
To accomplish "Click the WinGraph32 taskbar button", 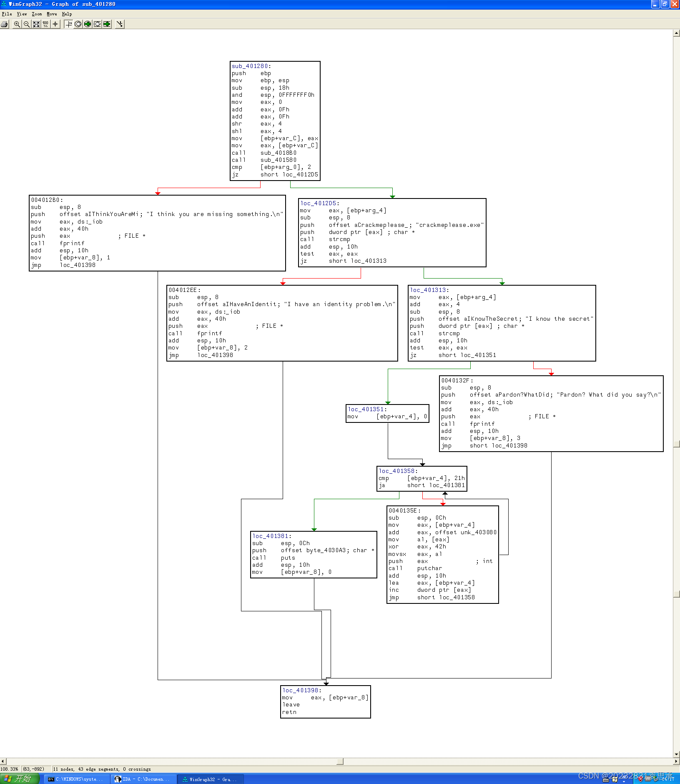I will coord(210,779).
